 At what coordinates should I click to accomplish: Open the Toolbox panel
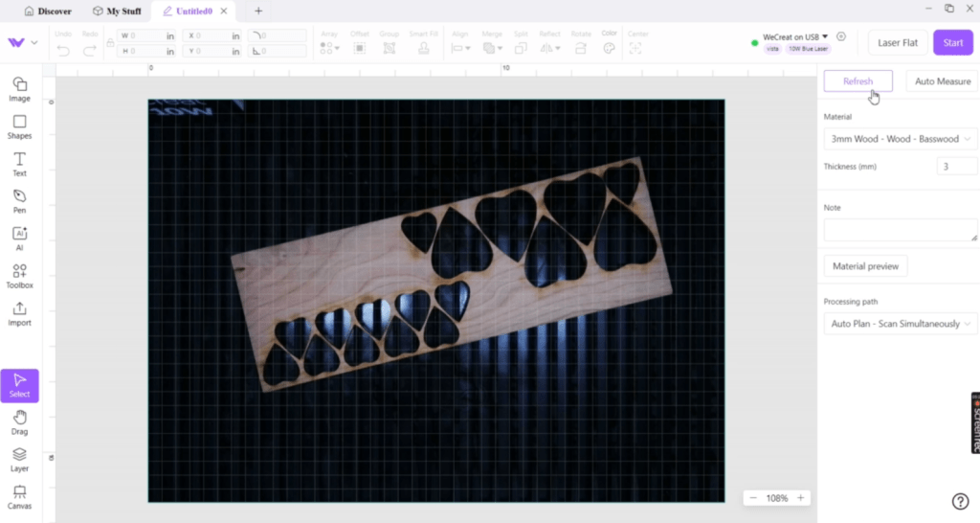click(19, 276)
